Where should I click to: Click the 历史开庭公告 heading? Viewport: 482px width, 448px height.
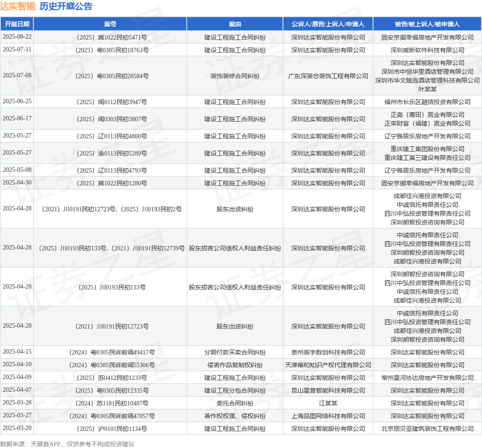pos(66,6)
